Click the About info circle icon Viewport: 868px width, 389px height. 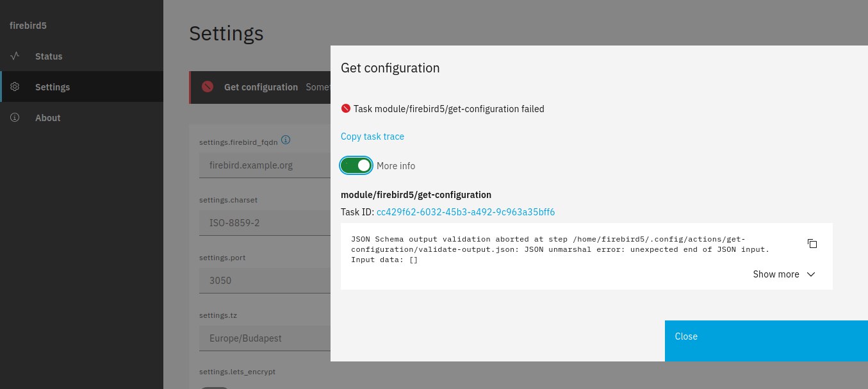pos(15,118)
